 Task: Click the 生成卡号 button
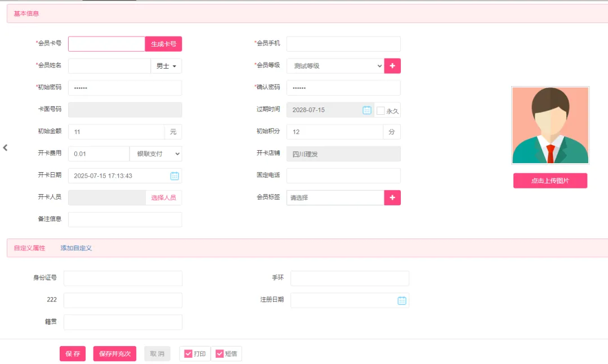[x=163, y=44]
